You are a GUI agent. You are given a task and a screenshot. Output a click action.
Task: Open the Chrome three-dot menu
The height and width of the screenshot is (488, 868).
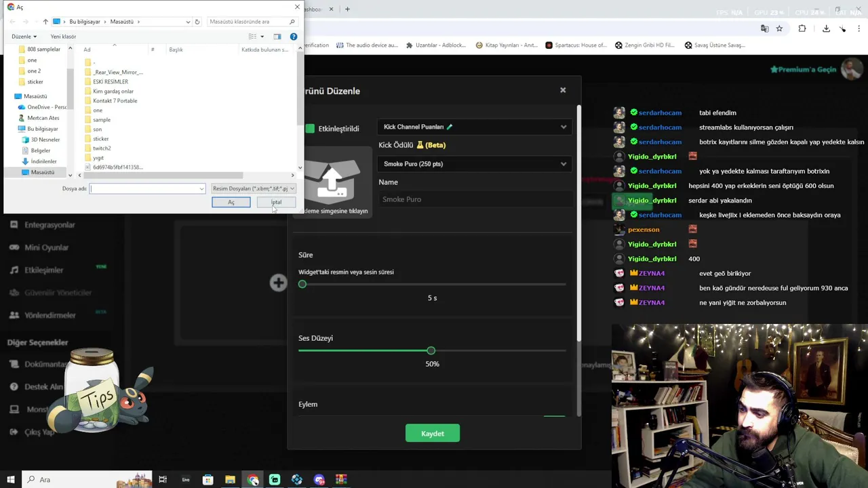click(x=859, y=28)
